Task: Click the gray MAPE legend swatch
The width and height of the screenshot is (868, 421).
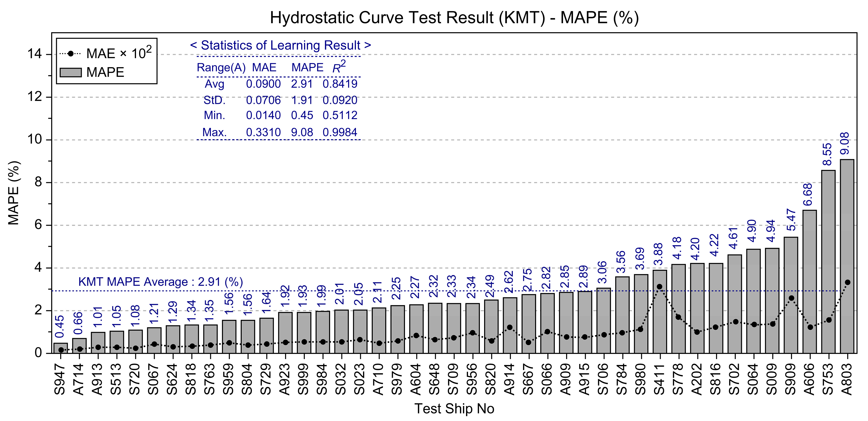Action: tap(70, 73)
